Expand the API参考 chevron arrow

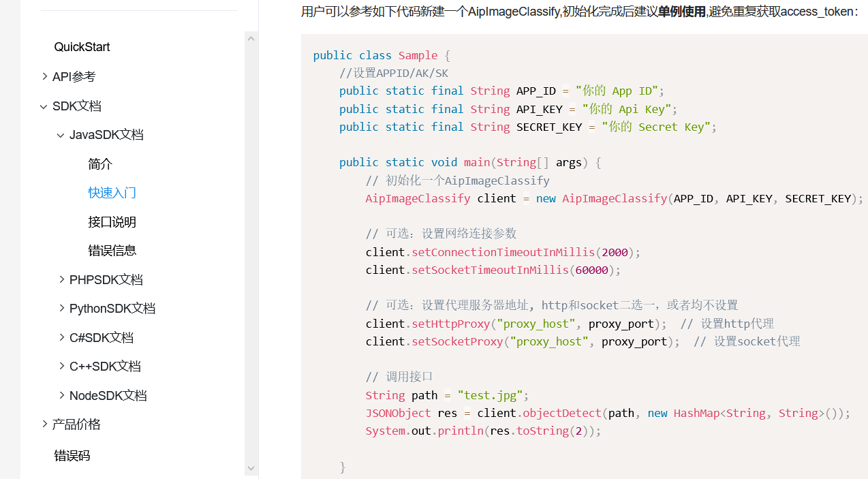click(x=44, y=76)
